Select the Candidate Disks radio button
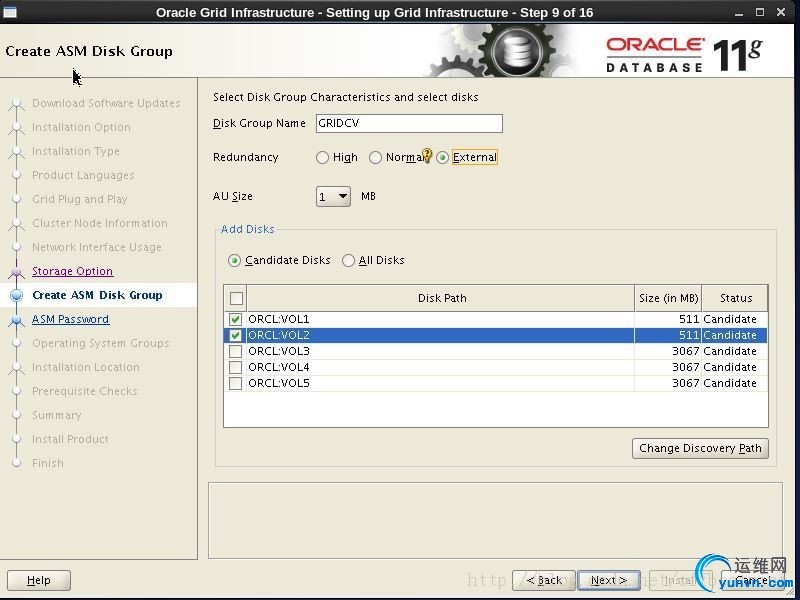 (234, 261)
